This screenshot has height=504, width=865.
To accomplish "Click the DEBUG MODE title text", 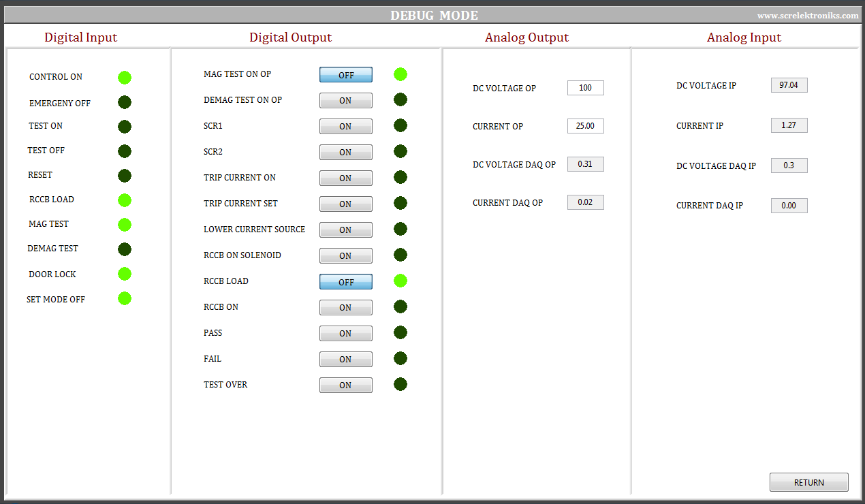I will (435, 16).
